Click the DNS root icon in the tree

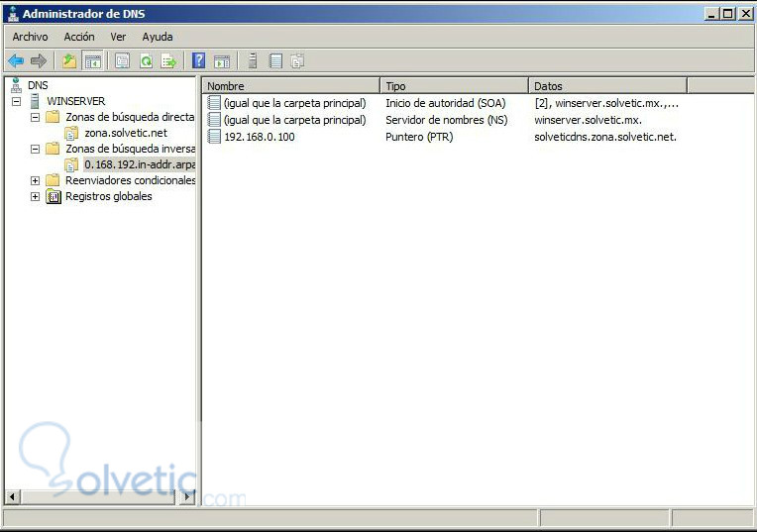tap(17, 85)
